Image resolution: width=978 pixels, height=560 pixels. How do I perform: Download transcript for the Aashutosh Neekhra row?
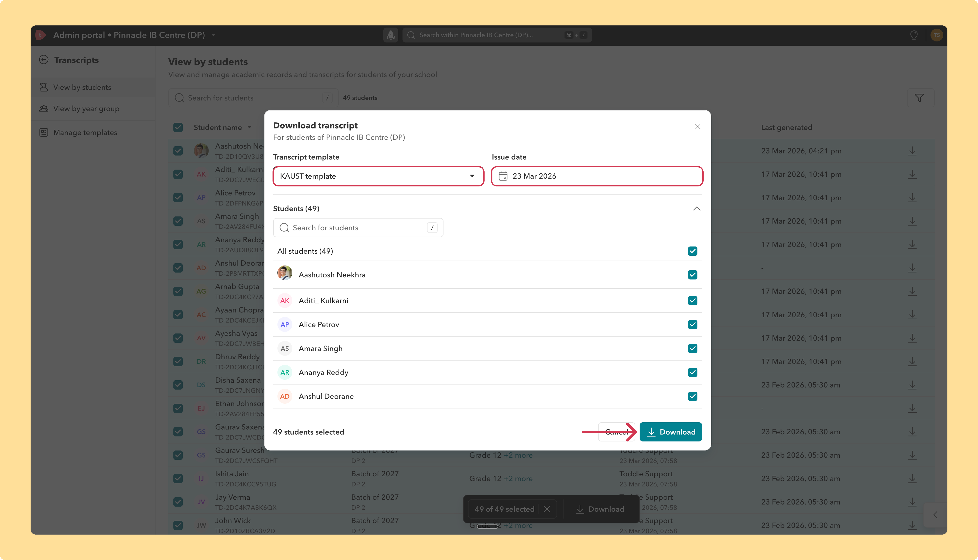click(x=912, y=151)
